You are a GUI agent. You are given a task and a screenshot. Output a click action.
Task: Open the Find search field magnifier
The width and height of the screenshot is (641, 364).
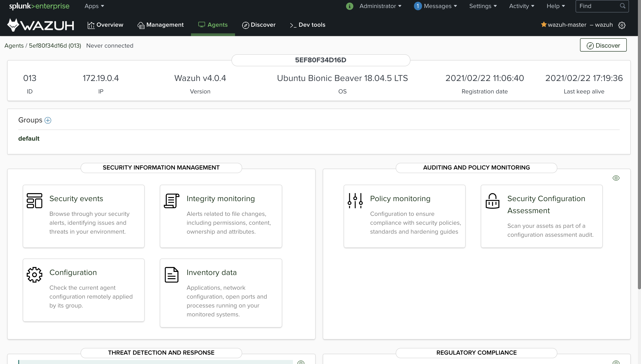(x=623, y=6)
